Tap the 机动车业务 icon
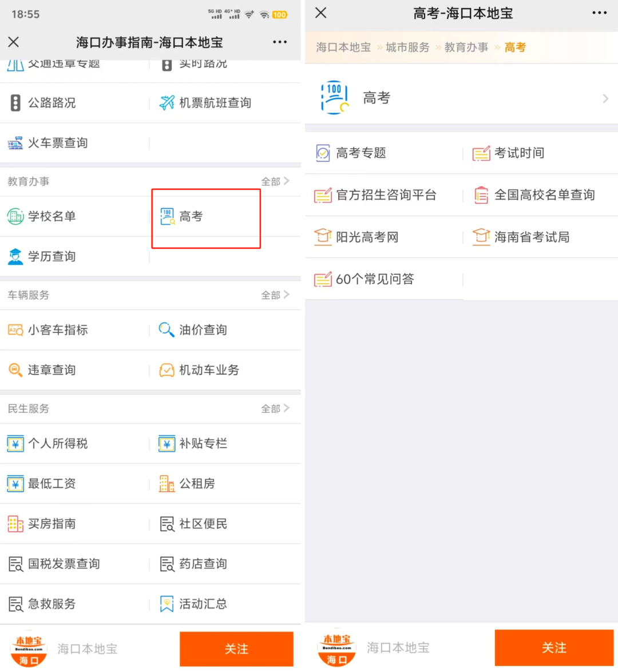Viewport: 618px width, 672px height. tap(167, 370)
